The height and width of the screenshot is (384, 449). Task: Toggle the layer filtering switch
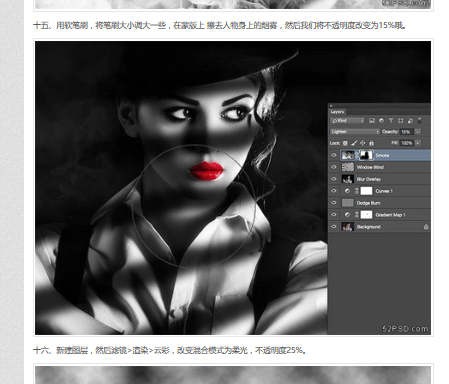[x=420, y=120]
